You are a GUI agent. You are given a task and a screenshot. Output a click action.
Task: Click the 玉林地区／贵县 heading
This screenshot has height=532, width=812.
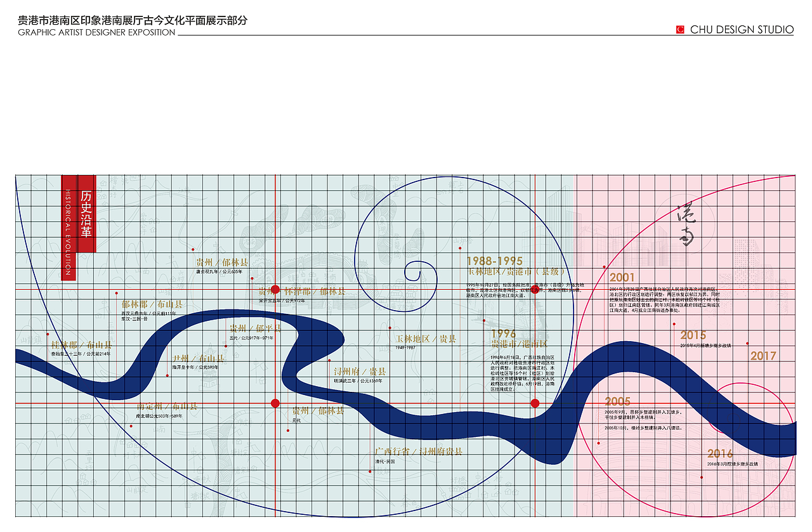tap(426, 339)
